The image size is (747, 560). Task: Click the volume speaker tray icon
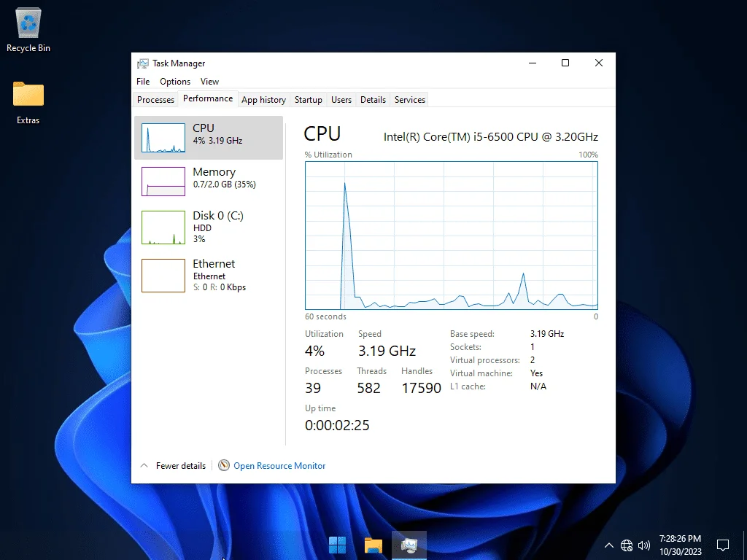[643, 545]
